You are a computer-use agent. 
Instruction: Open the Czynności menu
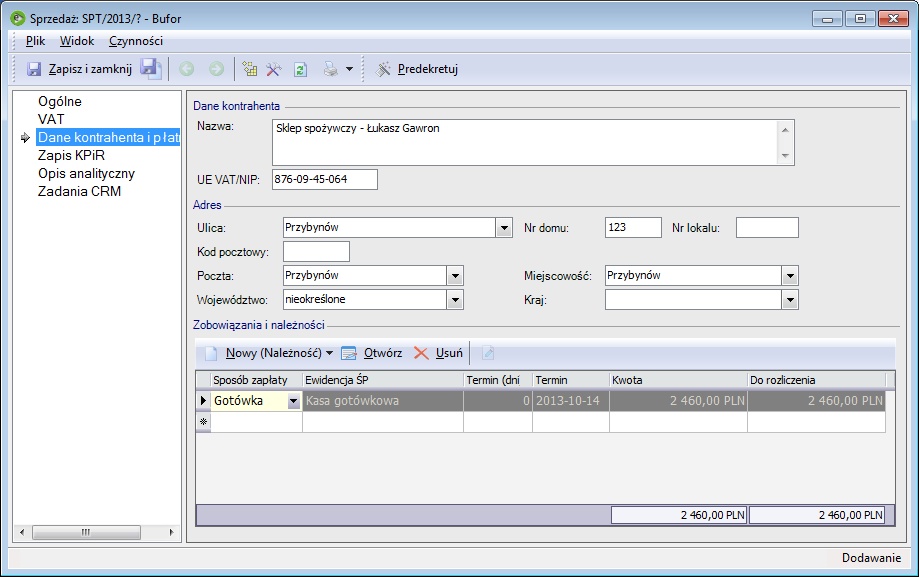136,41
